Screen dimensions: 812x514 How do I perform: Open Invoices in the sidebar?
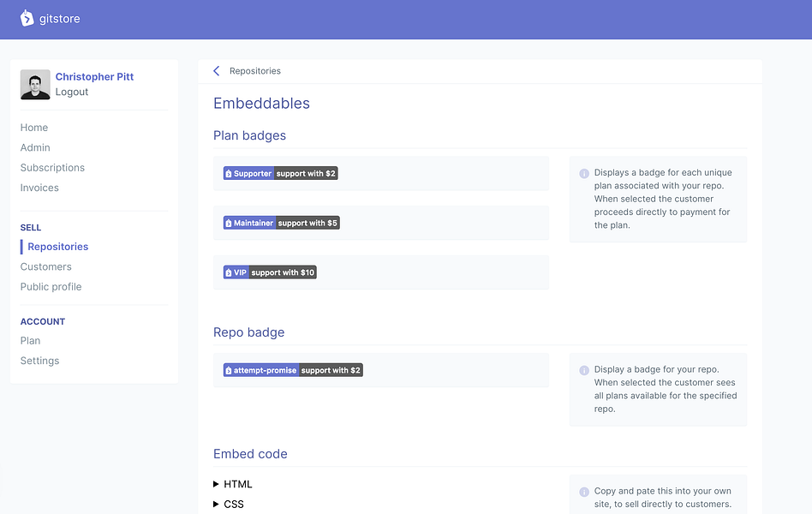pyautogui.click(x=39, y=188)
